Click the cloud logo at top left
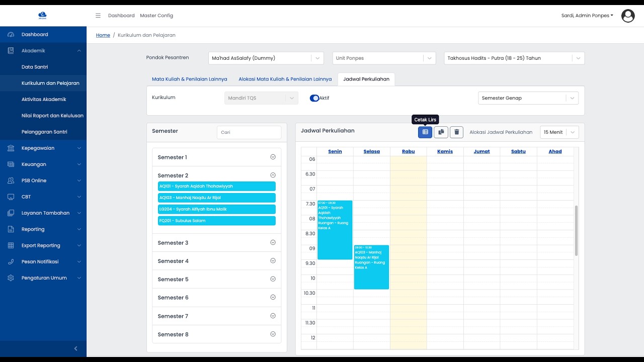The width and height of the screenshot is (644, 362). tap(43, 15)
